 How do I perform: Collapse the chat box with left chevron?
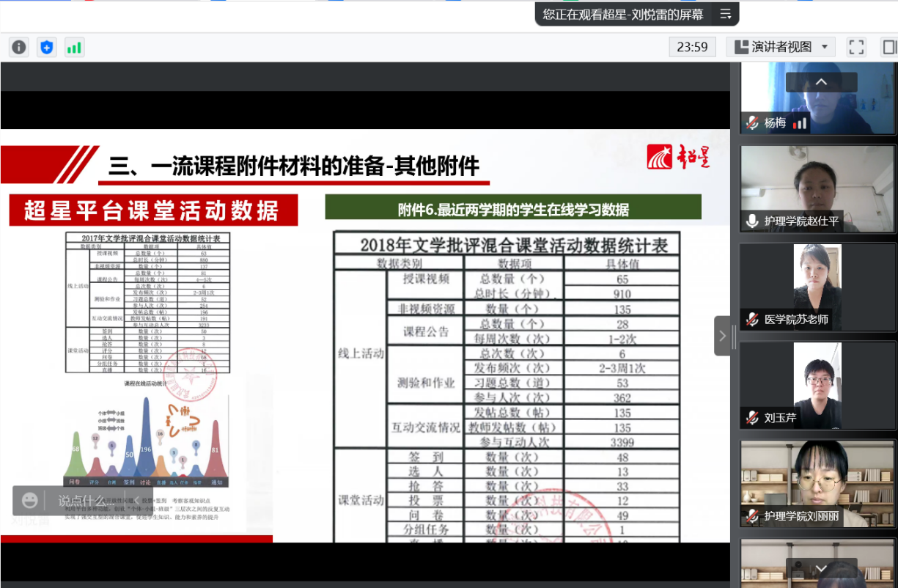point(136,501)
